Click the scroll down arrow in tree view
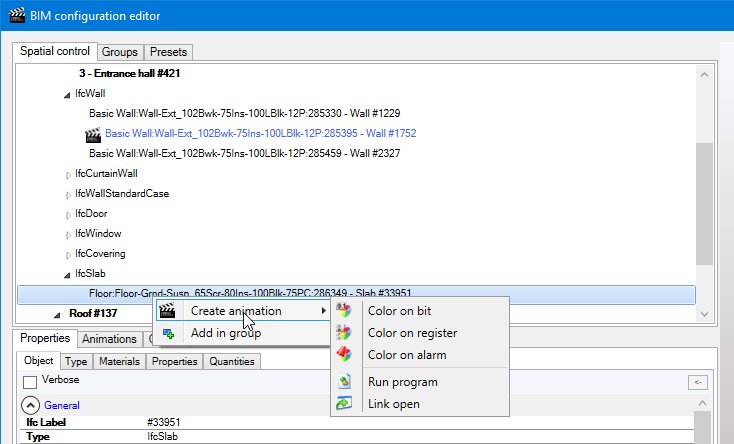 [705, 314]
